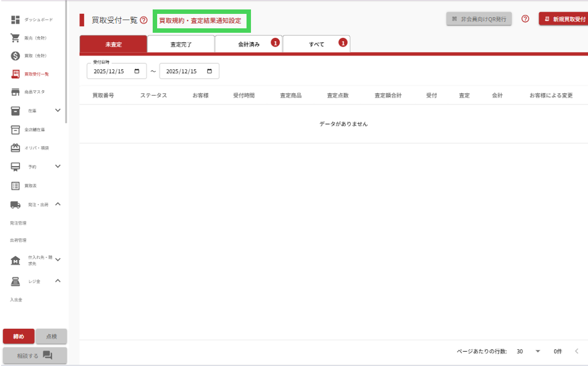Click the end date input field
The width and height of the screenshot is (588, 366).
click(184, 71)
